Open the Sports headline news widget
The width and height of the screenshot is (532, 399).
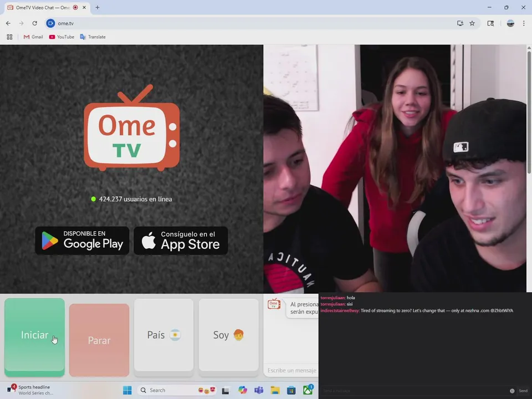[30, 390]
